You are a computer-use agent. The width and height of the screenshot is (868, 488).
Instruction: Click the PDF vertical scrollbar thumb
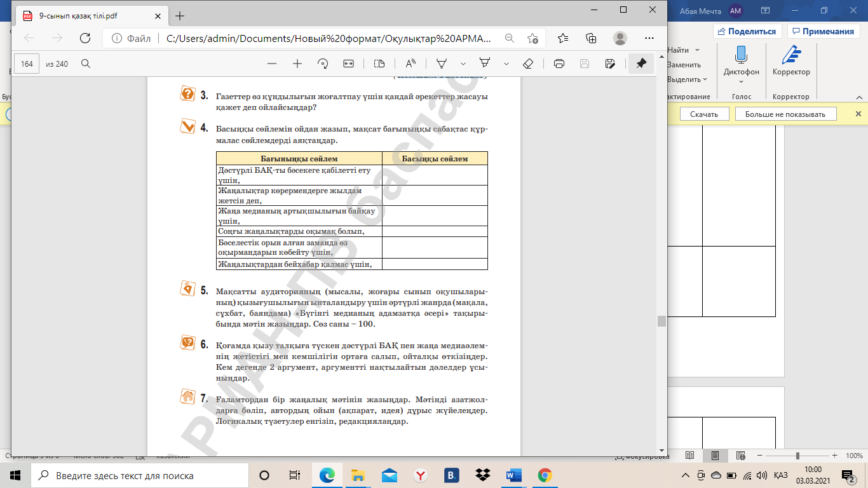[x=661, y=321]
